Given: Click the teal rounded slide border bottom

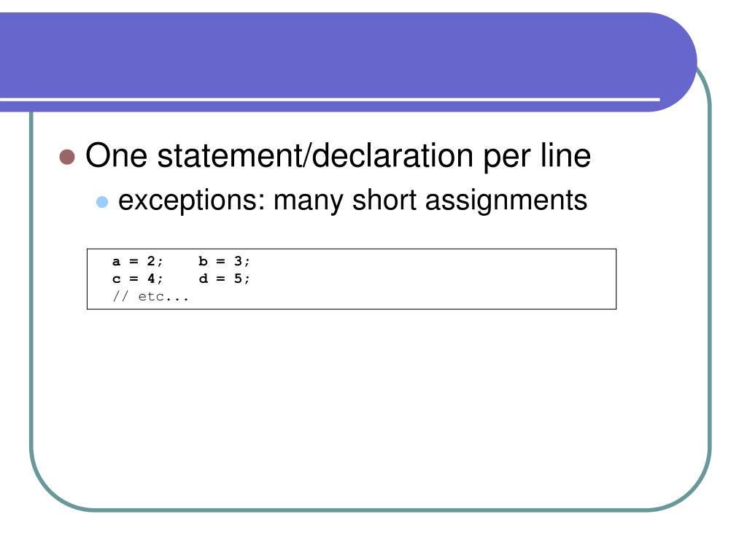Looking at the screenshot, I should [371, 510].
